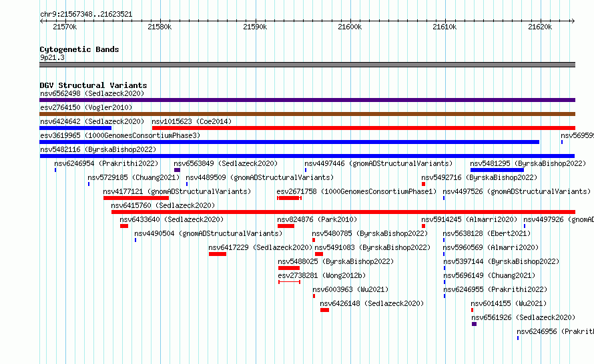The image size is (594, 364).
Task: Click the nsv1015623 (Coe2014) label
Action: tap(192, 121)
